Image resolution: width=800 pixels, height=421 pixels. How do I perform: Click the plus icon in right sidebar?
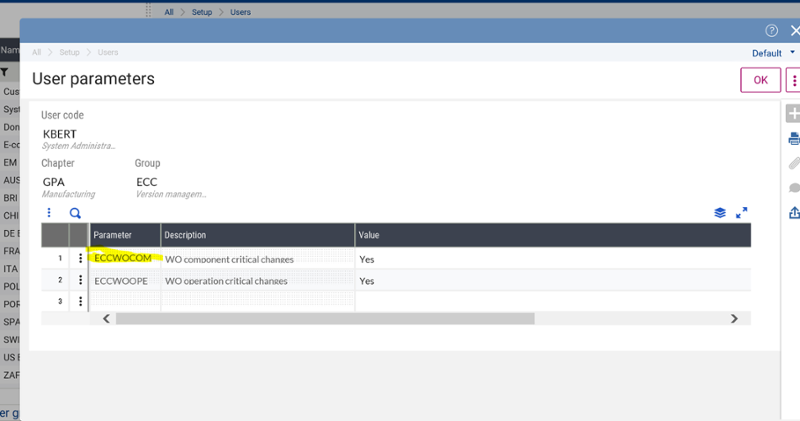point(793,113)
